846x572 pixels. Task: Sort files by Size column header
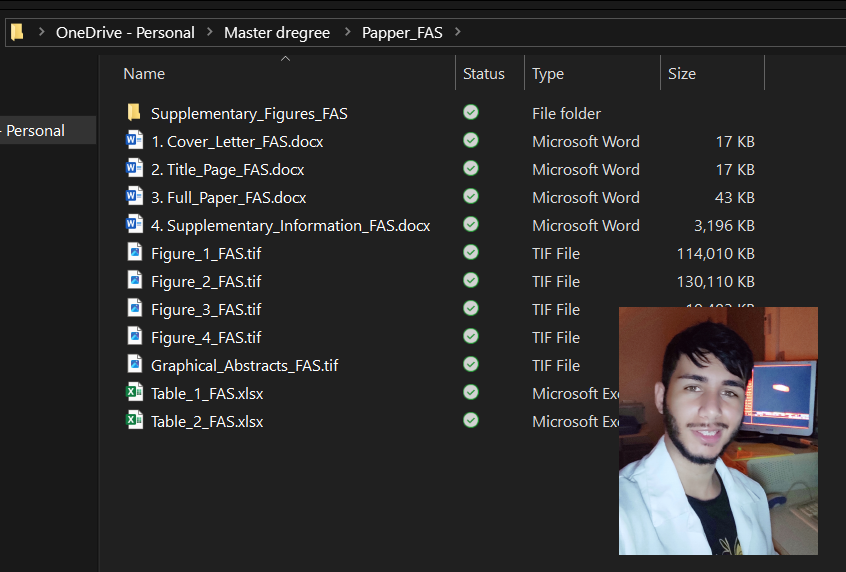[x=682, y=73]
